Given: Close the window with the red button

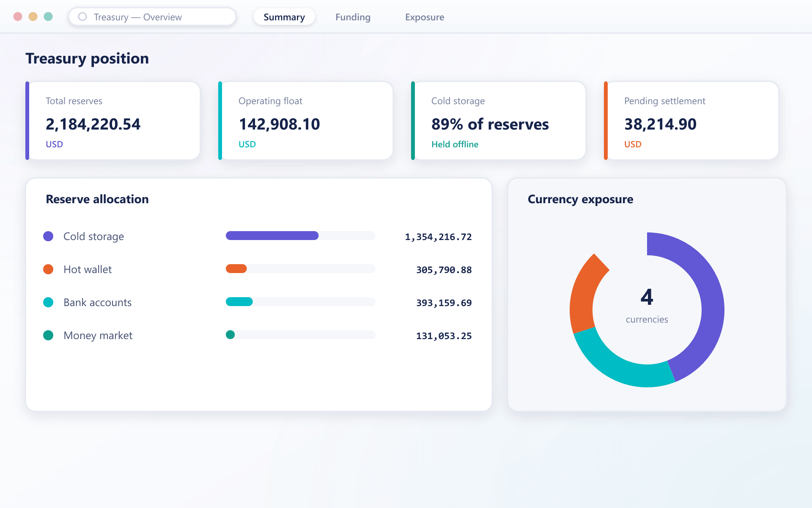Looking at the screenshot, I should pyautogui.click(x=18, y=17).
